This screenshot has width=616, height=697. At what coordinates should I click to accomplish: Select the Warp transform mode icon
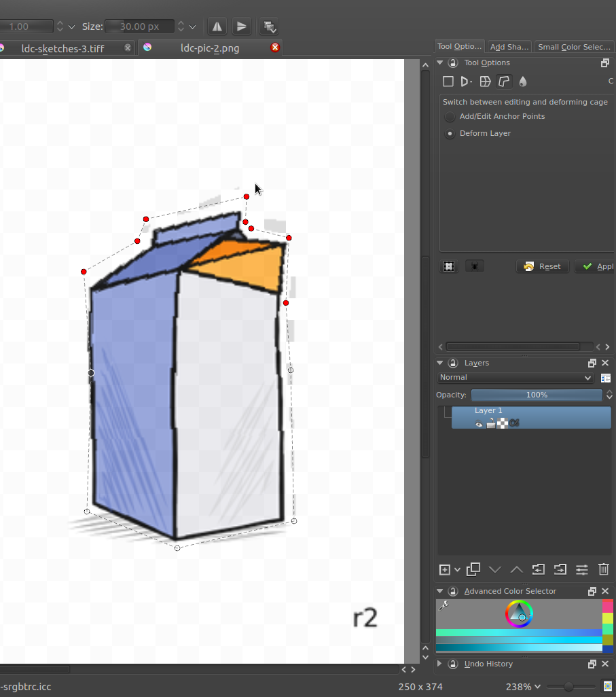click(485, 82)
